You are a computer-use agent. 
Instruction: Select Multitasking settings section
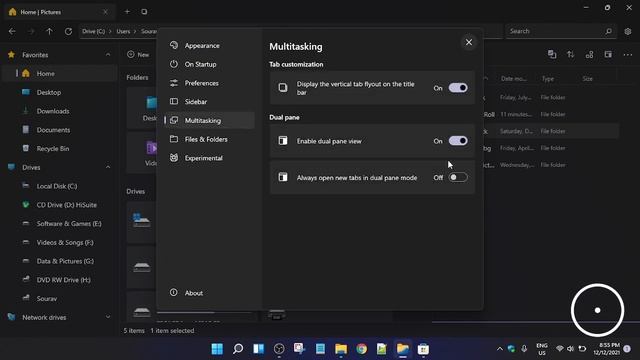(209, 120)
